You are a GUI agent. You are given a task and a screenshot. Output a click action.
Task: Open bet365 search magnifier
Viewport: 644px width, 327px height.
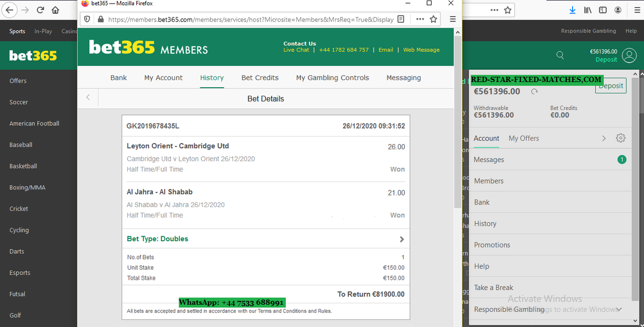tap(560, 55)
